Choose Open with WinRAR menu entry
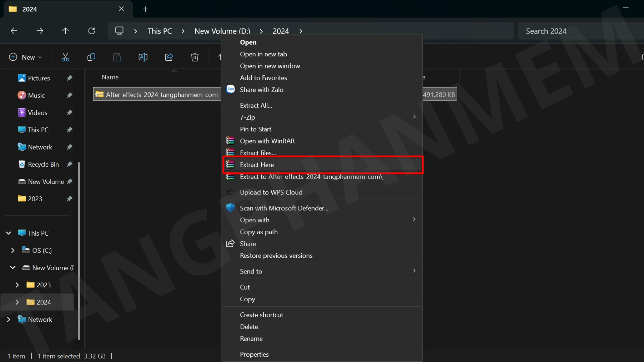This screenshot has height=362, width=644. (267, 141)
